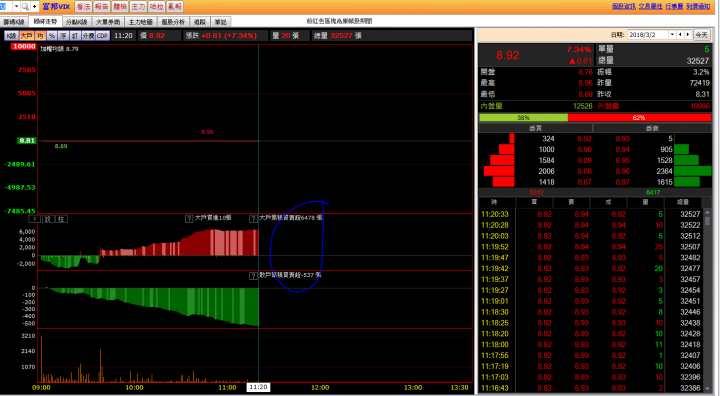
Task: Click the 柱 bar-style icon
Action: click(x=62, y=219)
